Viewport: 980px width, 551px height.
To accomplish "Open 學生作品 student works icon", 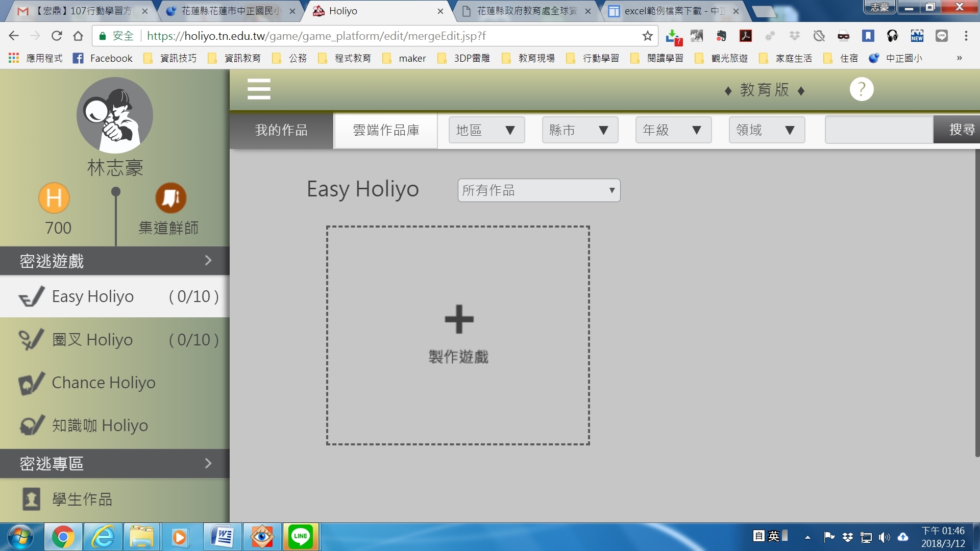I will tap(31, 499).
